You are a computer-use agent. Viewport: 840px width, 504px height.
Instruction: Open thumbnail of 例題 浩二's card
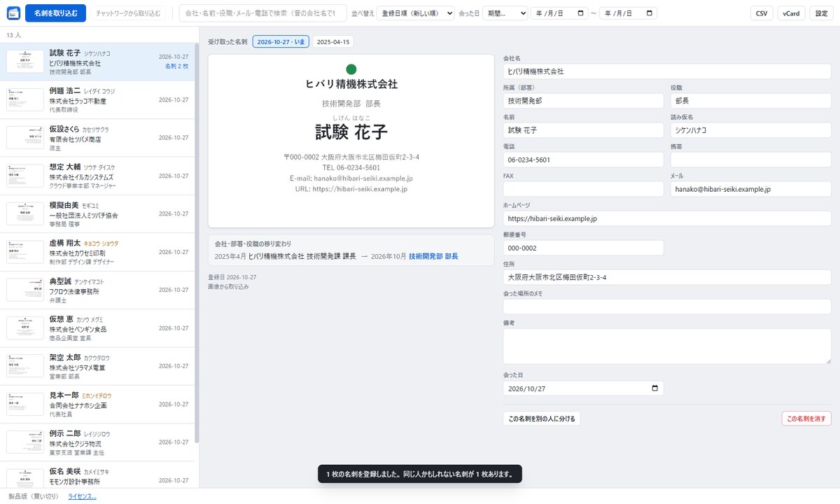(25, 99)
